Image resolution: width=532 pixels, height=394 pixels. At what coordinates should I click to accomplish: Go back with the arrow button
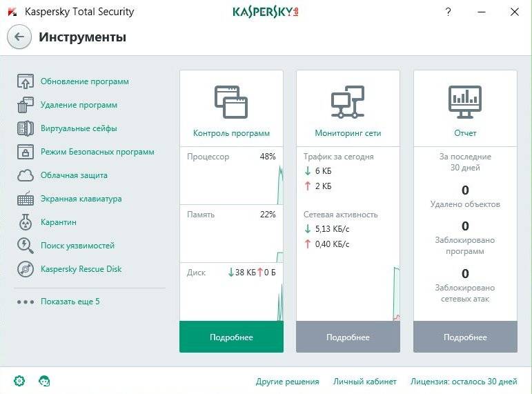click(x=19, y=37)
